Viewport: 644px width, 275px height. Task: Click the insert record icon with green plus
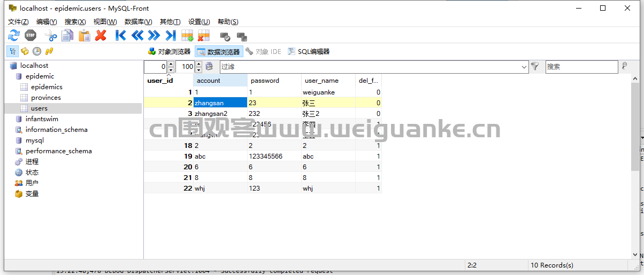pyautogui.click(x=187, y=36)
